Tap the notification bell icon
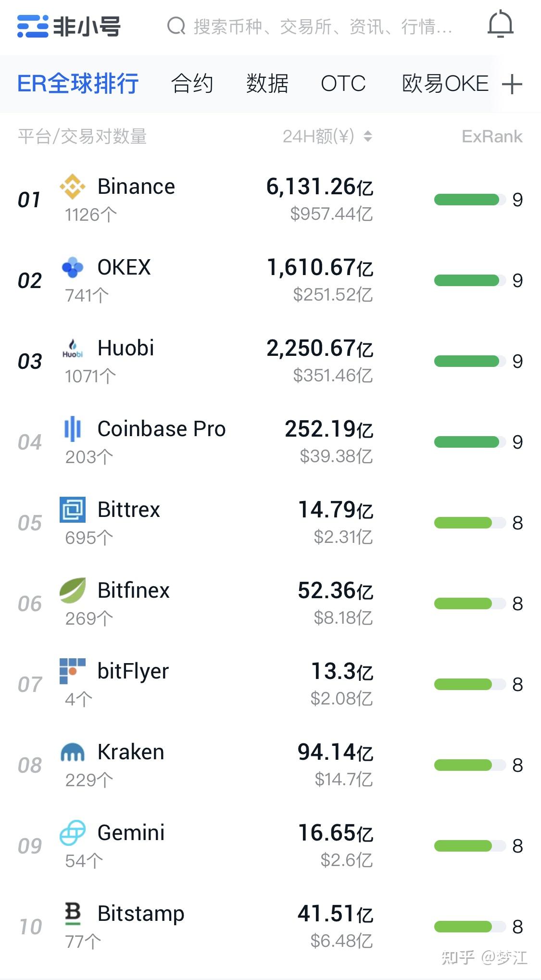The width and height of the screenshot is (541, 980). 500,25
